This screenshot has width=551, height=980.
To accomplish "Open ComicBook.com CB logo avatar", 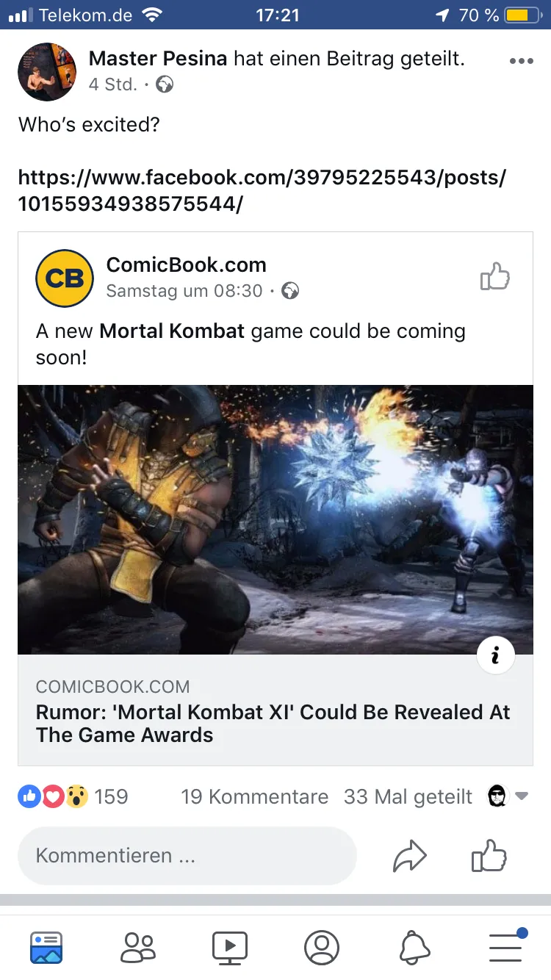I will click(x=65, y=278).
